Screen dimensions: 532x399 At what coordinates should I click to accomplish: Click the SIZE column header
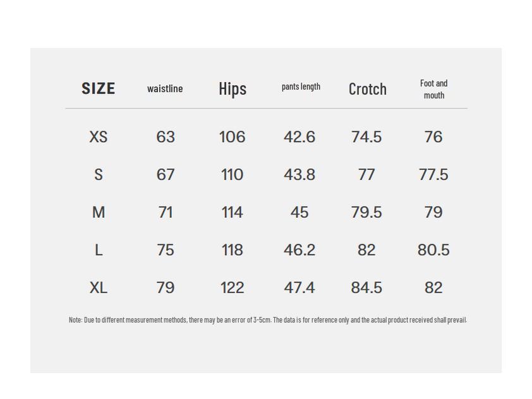[x=98, y=88]
